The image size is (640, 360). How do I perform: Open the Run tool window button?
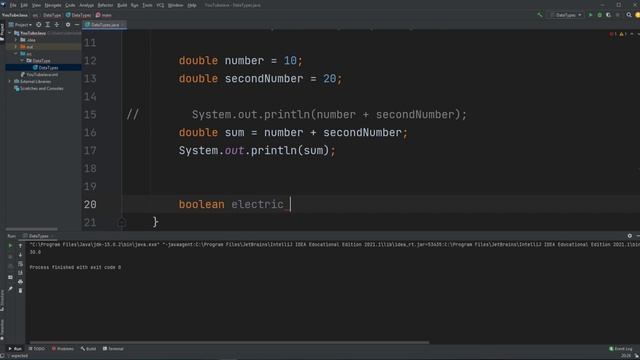point(15,349)
